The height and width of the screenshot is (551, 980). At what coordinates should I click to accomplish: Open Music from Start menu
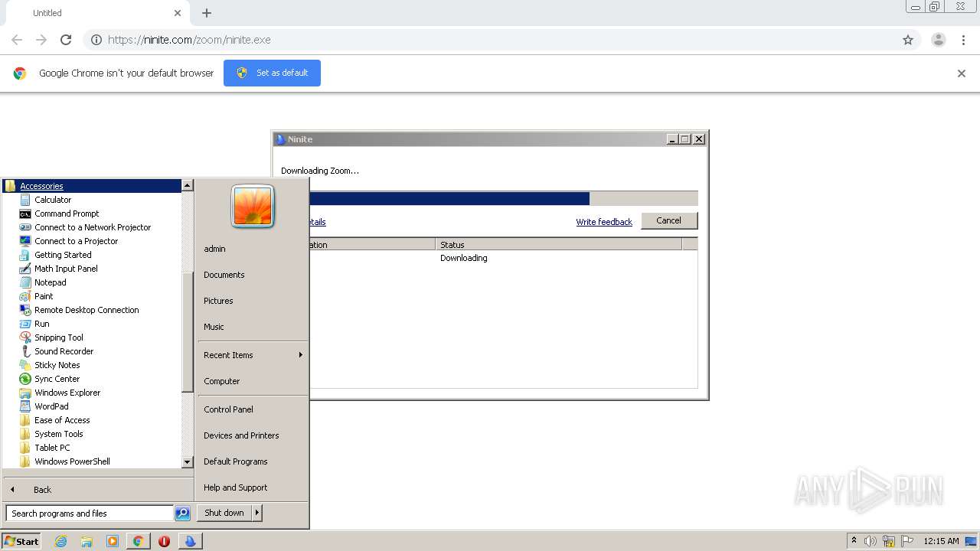(x=214, y=327)
